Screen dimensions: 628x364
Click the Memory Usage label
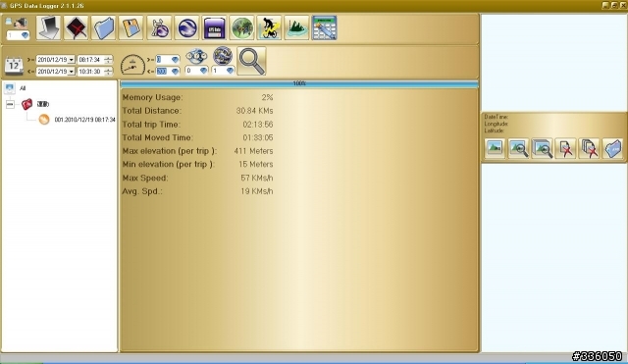point(153,97)
